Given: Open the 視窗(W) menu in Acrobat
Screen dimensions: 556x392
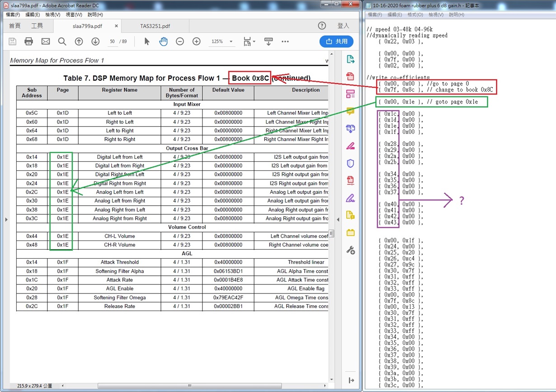Looking at the screenshot, I should pos(74,15).
